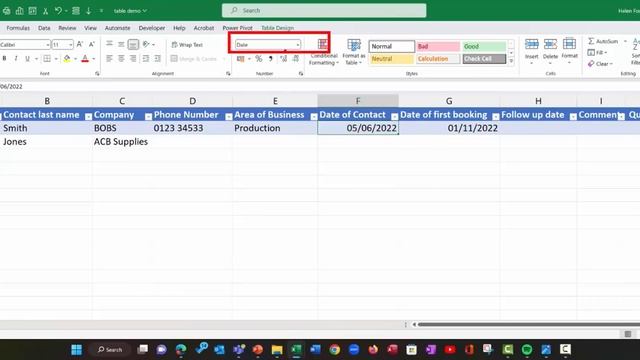Viewport: 640px width, 360px height.
Task: Align text right
Action: point(133,59)
